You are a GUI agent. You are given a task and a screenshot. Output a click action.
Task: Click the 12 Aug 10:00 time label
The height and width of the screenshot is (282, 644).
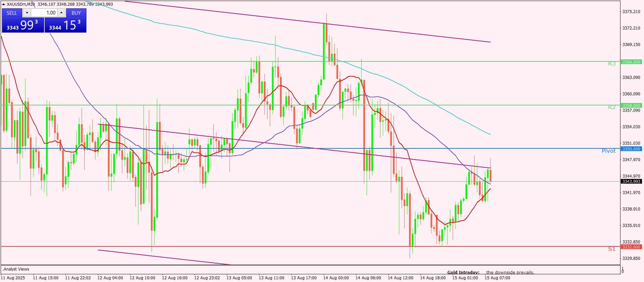pos(143,278)
